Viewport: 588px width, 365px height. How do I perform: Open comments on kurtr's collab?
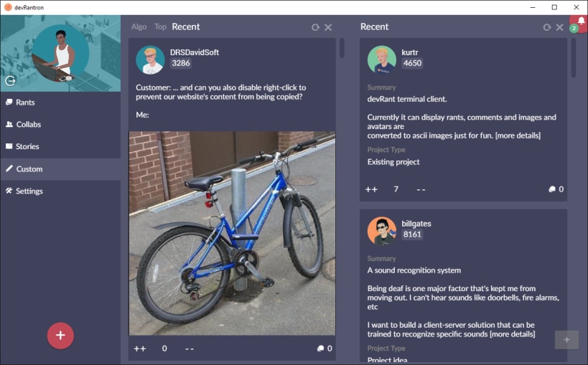(x=556, y=189)
